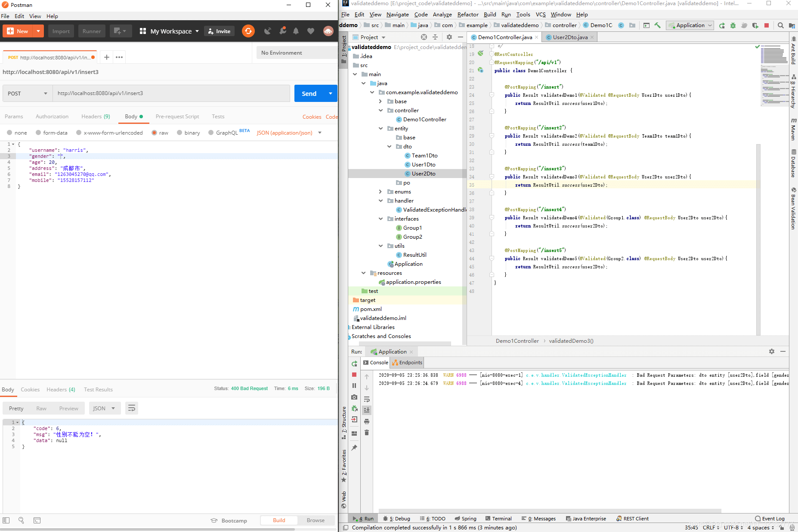Click the Send request button
This screenshot has height=532, width=798.
309,93
